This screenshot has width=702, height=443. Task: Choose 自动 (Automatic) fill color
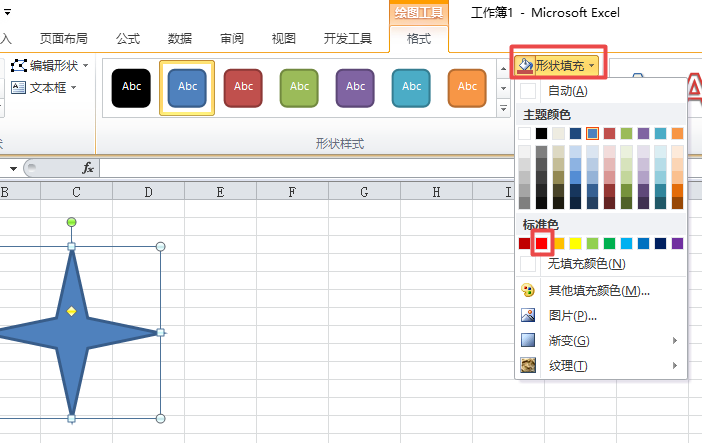(x=567, y=91)
